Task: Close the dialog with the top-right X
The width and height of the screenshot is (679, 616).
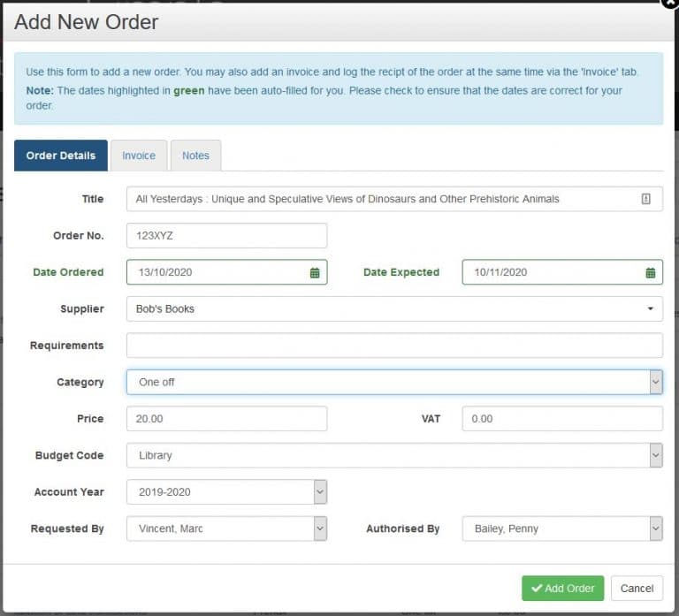Action: (669, 3)
